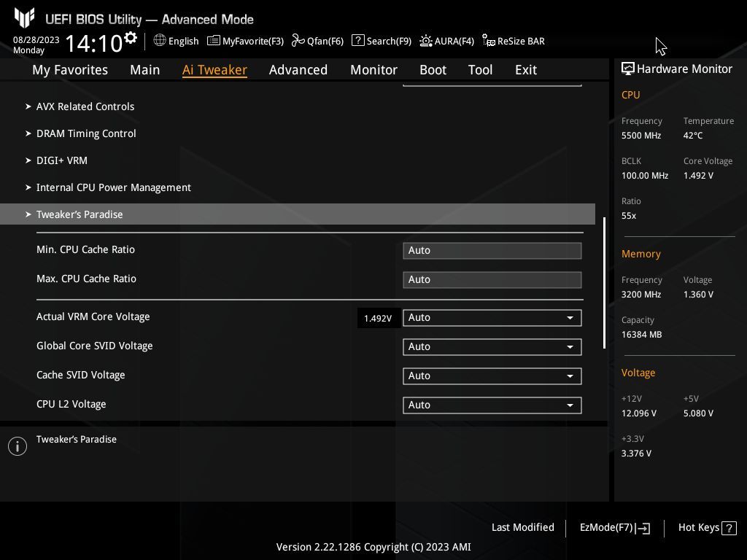Screen dimensions: 747x560
Task: Toggle ReSize BAR icon
Action: (x=488, y=41)
